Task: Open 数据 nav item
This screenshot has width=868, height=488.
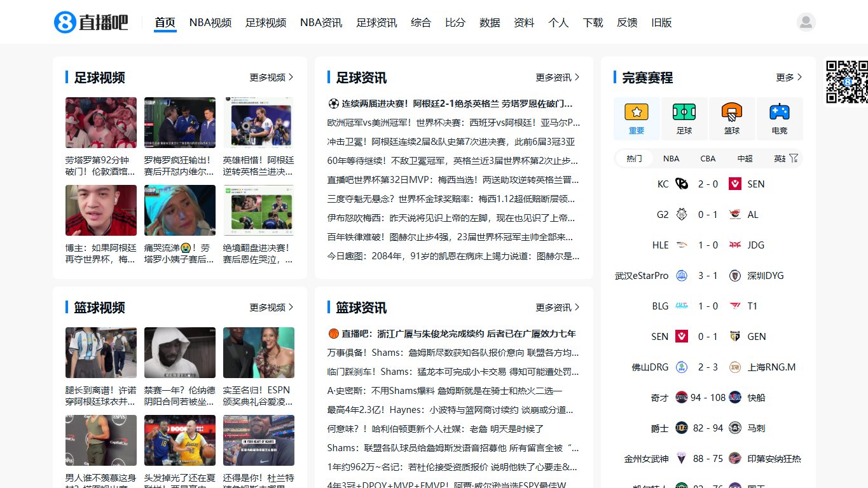Action: coord(490,23)
